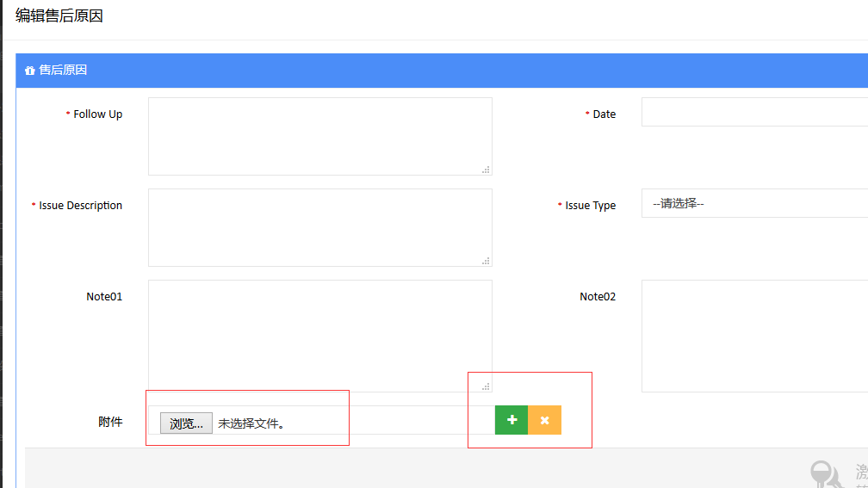
Task: Click the Note01 label
Action: click(x=104, y=297)
